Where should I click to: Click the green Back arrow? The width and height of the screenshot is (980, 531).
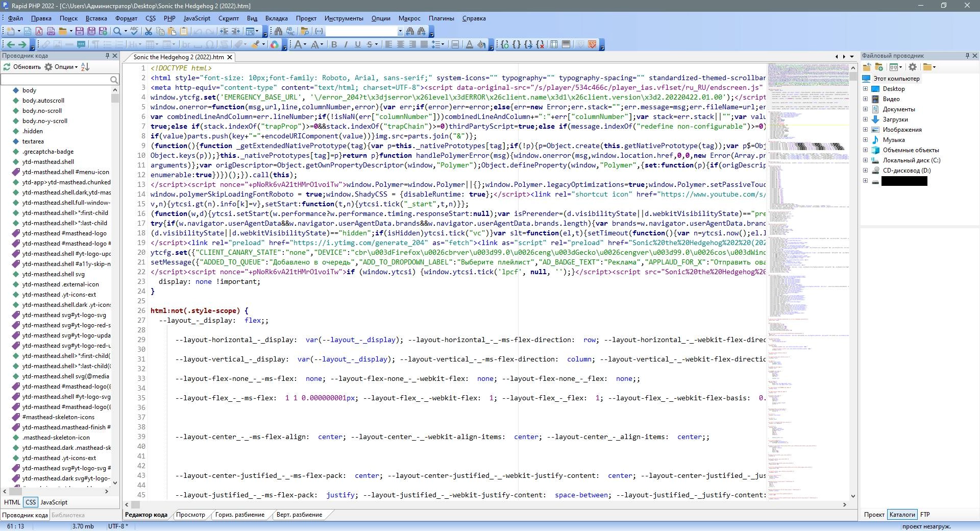click(11, 44)
